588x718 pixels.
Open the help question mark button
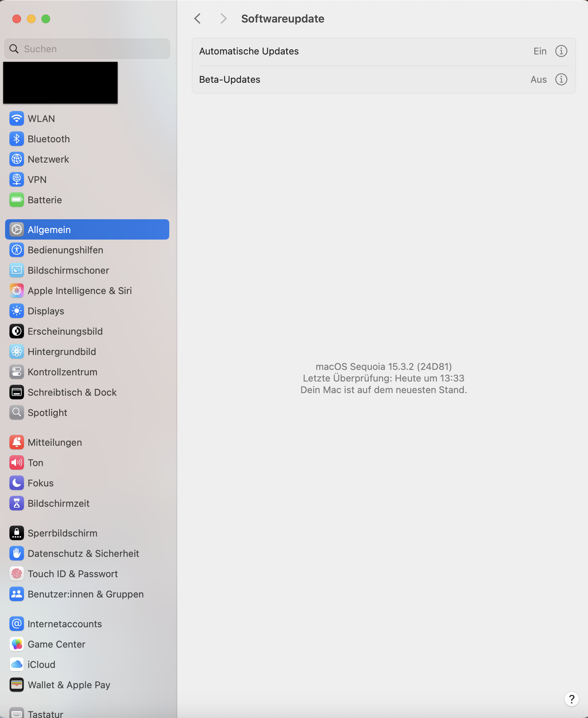pyautogui.click(x=572, y=699)
